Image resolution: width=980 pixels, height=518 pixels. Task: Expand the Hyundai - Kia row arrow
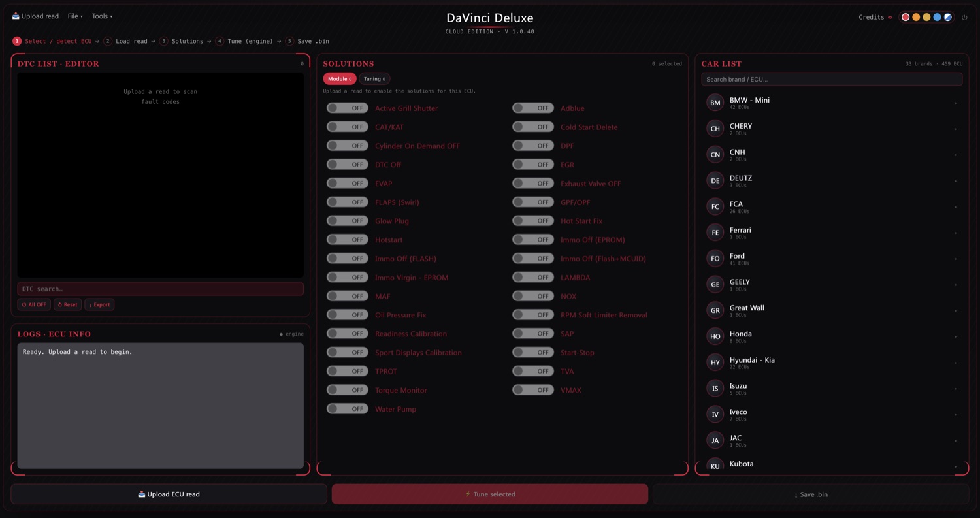coord(956,363)
